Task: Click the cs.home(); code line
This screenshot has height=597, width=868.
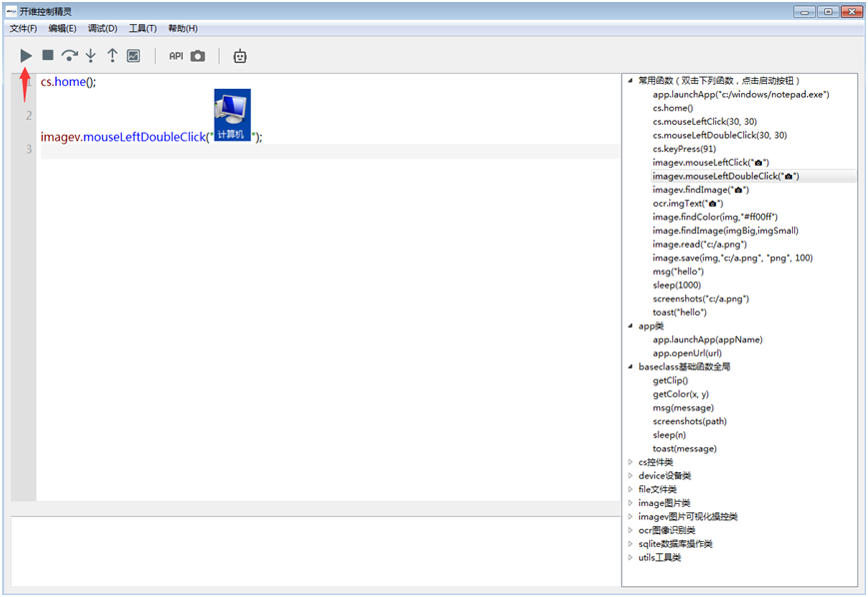Action: point(68,82)
